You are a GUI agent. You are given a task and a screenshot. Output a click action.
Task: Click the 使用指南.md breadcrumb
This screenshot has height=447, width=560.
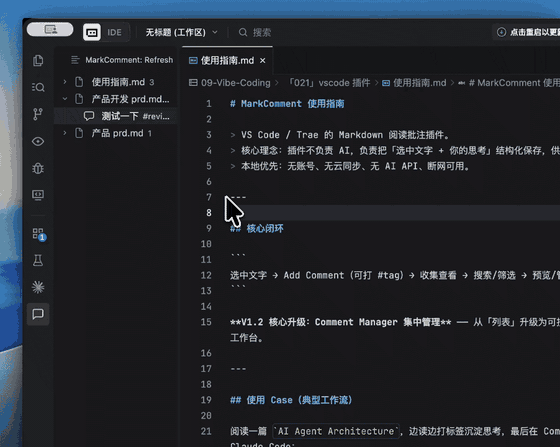pyautogui.click(x=420, y=83)
